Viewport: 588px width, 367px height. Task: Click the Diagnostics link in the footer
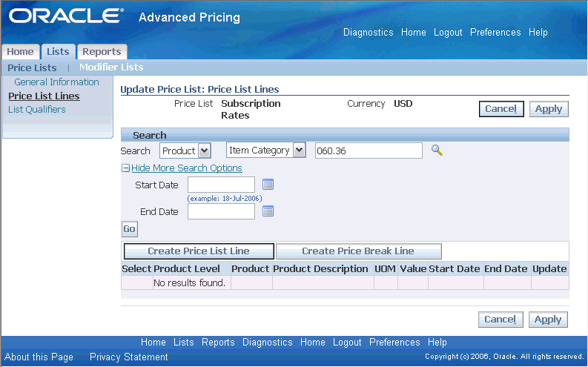pos(268,343)
